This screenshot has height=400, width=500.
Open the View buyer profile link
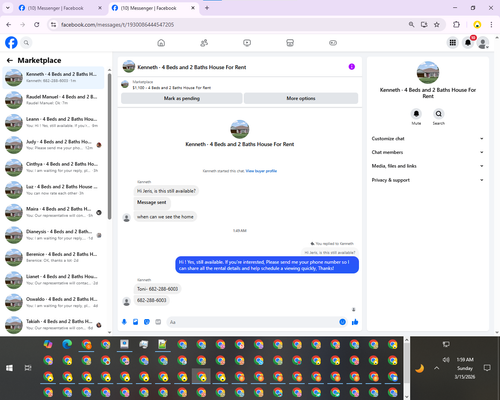click(261, 171)
